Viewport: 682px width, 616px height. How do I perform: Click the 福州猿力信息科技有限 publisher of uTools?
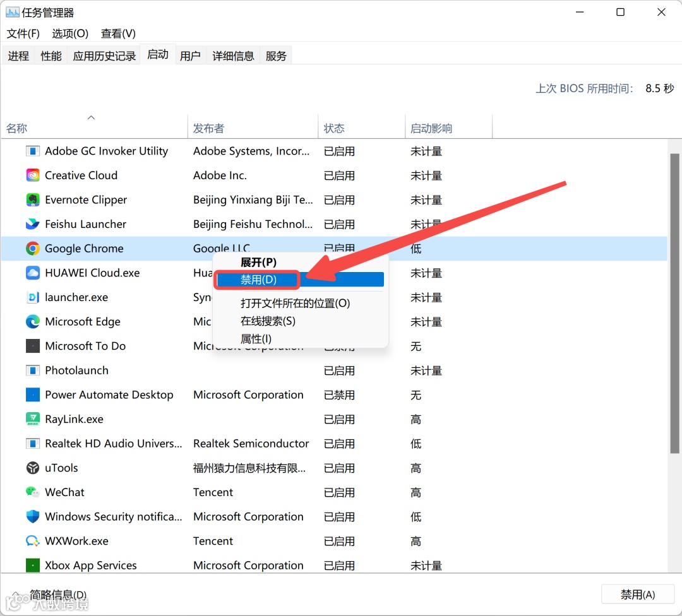pyautogui.click(x=249, y=468)
